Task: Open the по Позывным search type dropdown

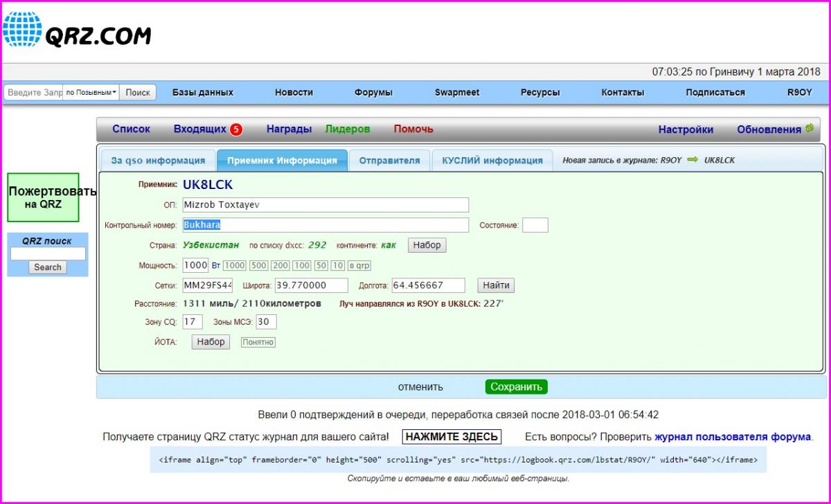Action: [x=91, y=92]
